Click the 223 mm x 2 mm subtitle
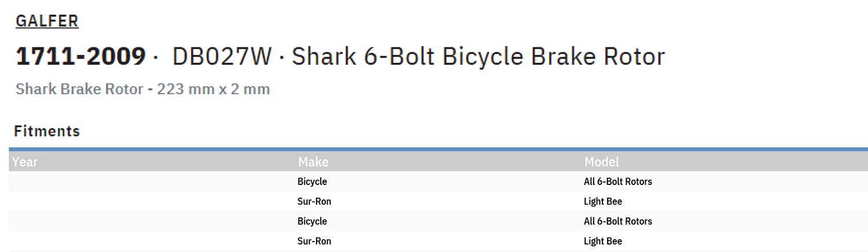 click(x=214, y=90)
